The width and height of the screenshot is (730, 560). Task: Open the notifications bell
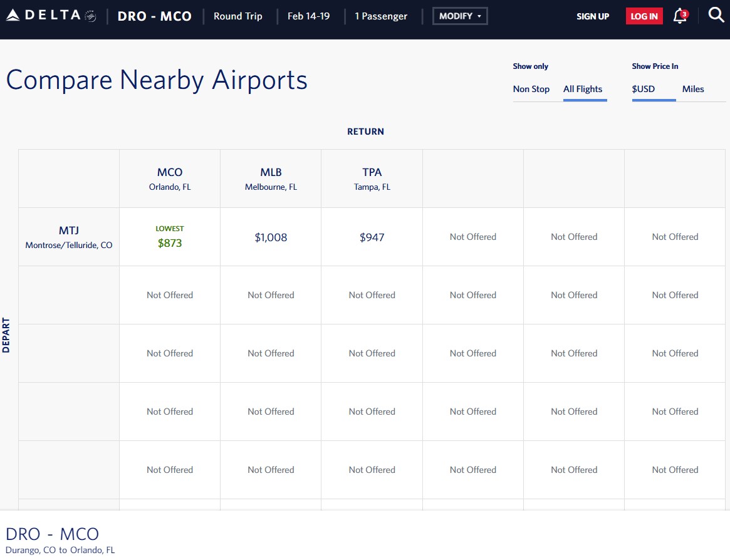pos(680,16)
